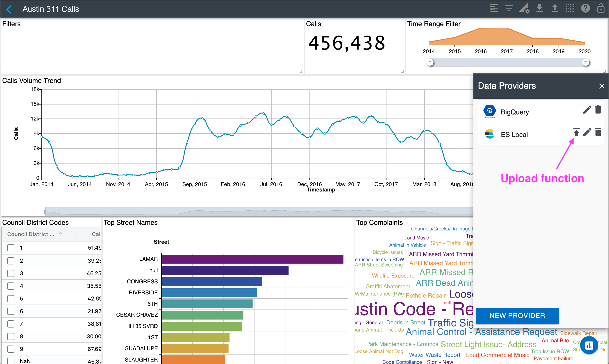Open the triangle-with-gear data settings icon
The image size is (609, 364).
pyautogui.click(x=524, y=8)
